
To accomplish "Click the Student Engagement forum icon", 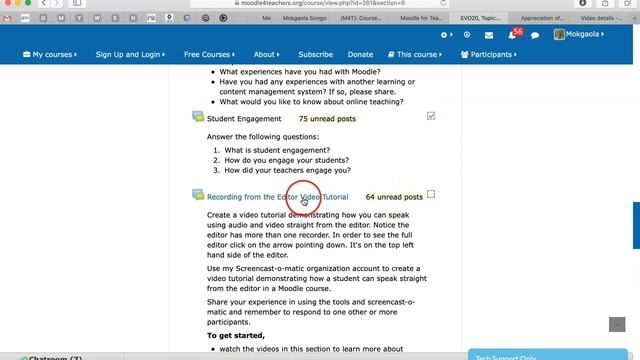I will (x=198, y=117).
